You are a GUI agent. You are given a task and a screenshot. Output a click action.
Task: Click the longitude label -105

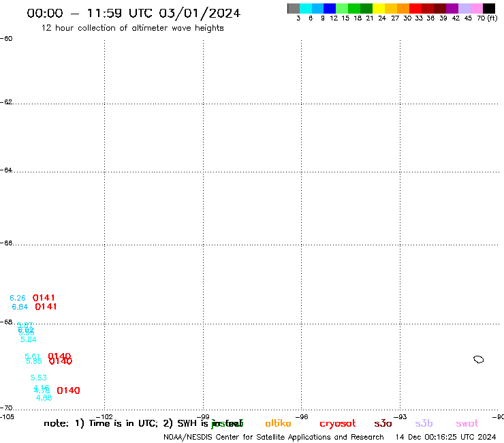[x=7, y=417]
